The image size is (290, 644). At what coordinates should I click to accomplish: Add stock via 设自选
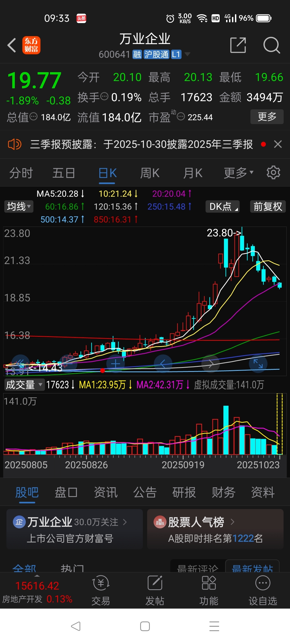point(263,590)
